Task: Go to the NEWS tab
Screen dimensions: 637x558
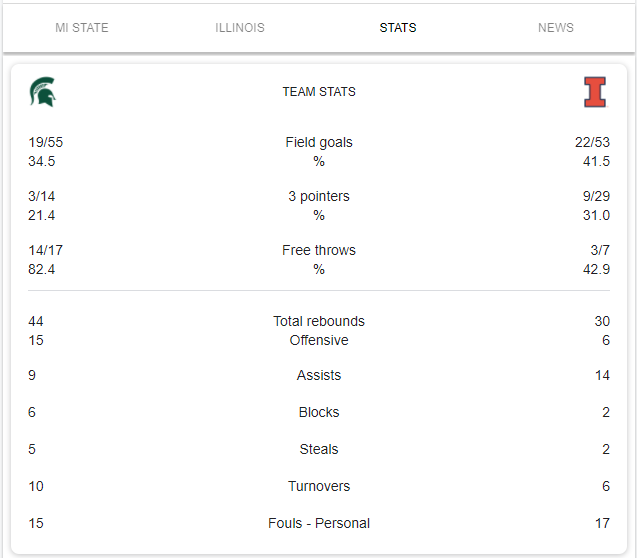Action: (556, 28)
